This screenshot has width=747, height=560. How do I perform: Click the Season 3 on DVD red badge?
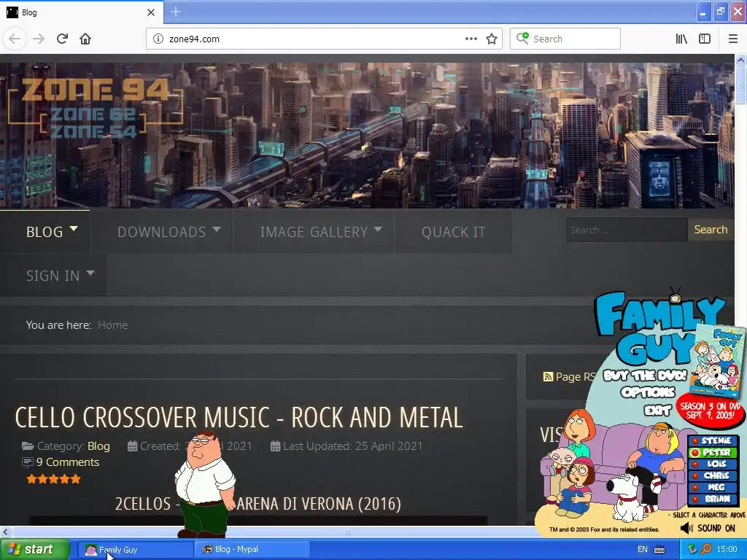tap(711, 410)
